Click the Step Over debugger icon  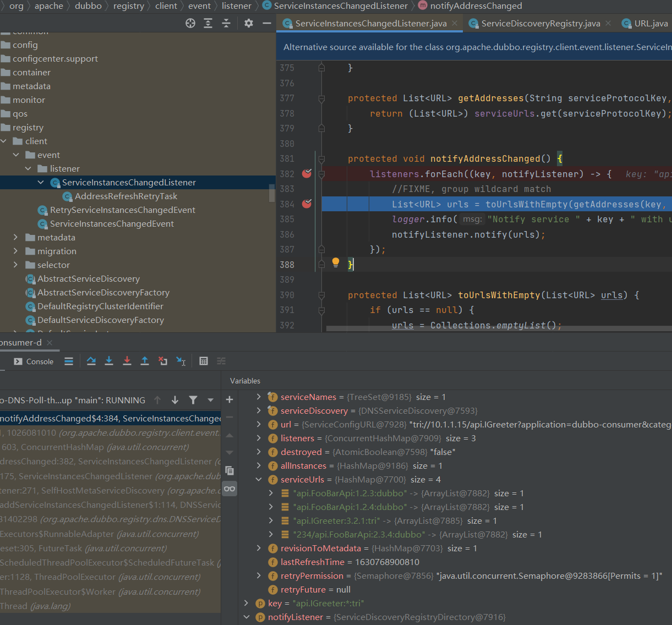pos(91,361)
